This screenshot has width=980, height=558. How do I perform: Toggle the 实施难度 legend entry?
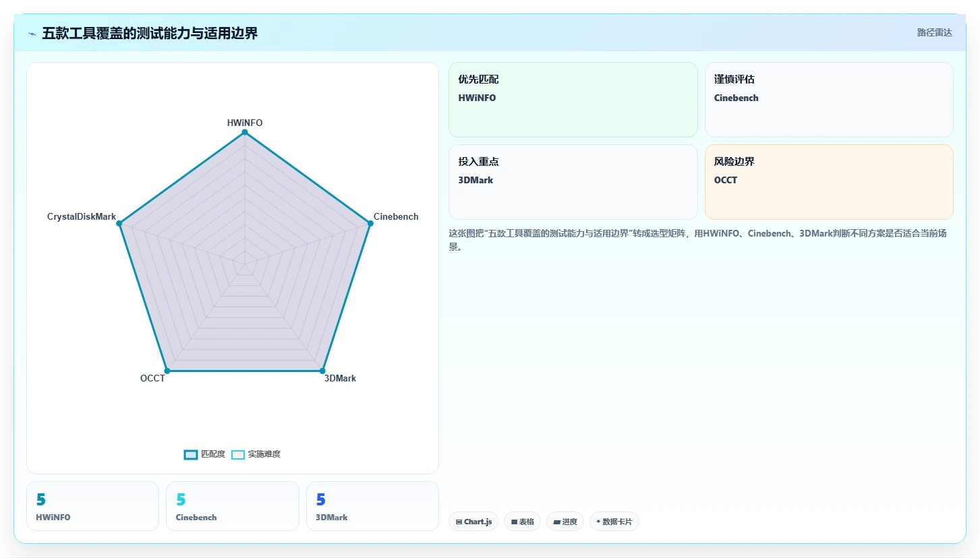click(256, 454)
